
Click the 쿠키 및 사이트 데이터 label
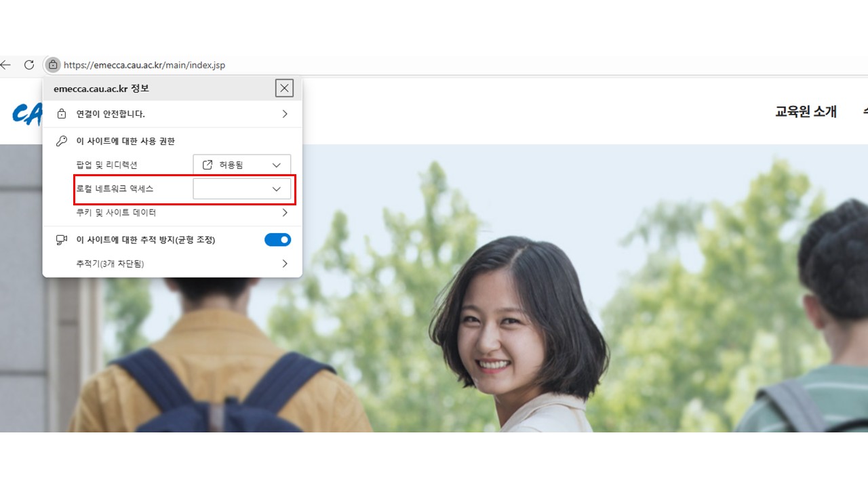[x=116, y=213]
